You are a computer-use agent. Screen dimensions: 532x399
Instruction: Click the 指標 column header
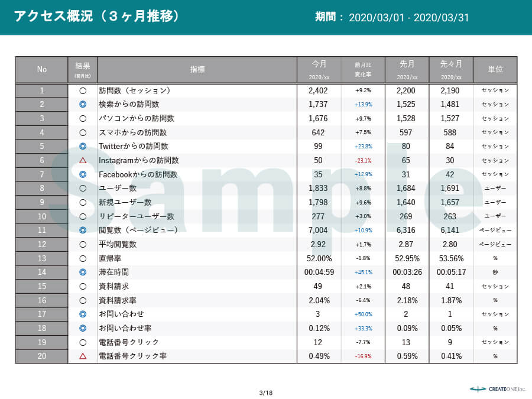(x=197, y=69)
